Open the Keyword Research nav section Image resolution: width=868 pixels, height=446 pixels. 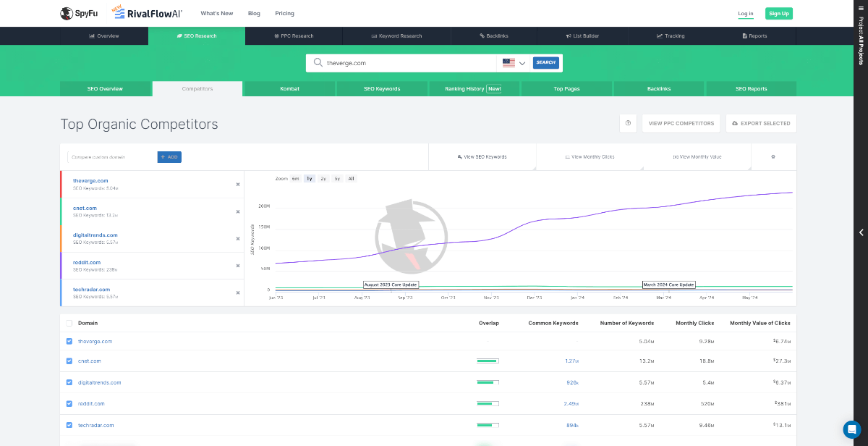396,35
